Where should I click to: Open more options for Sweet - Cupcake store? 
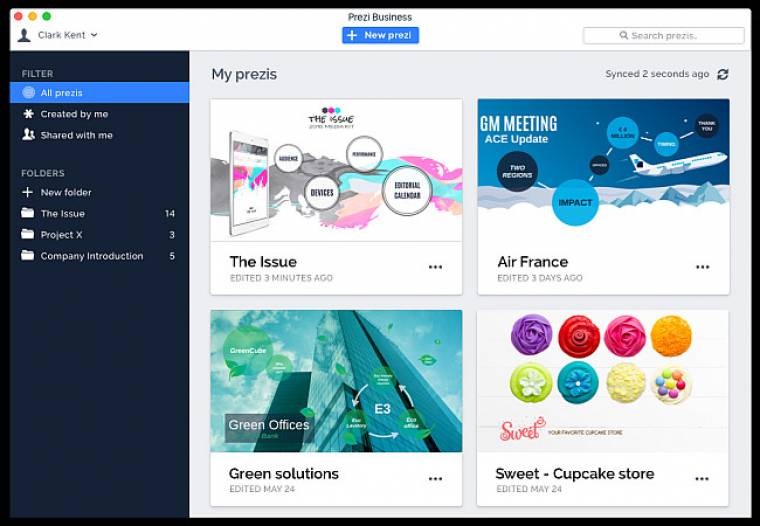pos(702,478)
